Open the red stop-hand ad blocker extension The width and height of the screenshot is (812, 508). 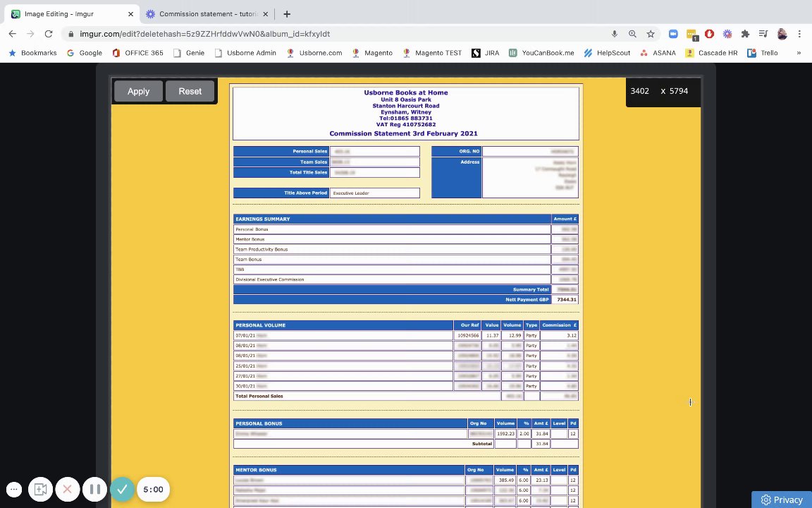[x=710, y=34]
